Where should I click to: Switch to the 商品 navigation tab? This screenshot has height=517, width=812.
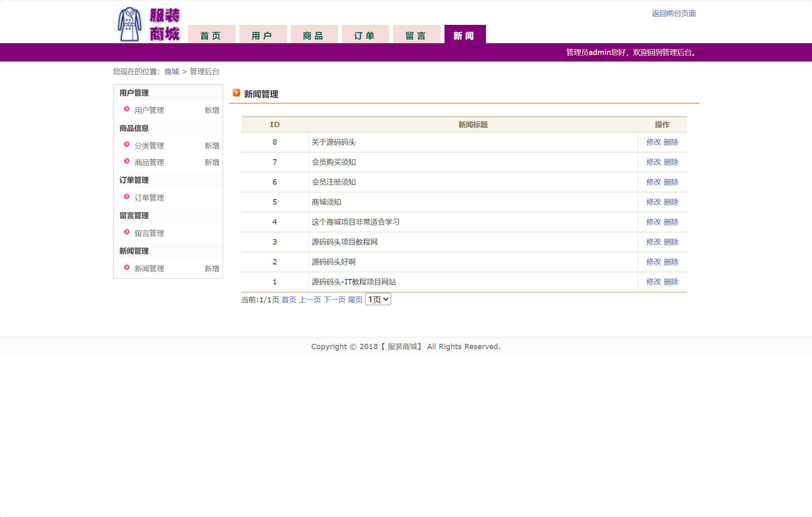coord(313,35)
